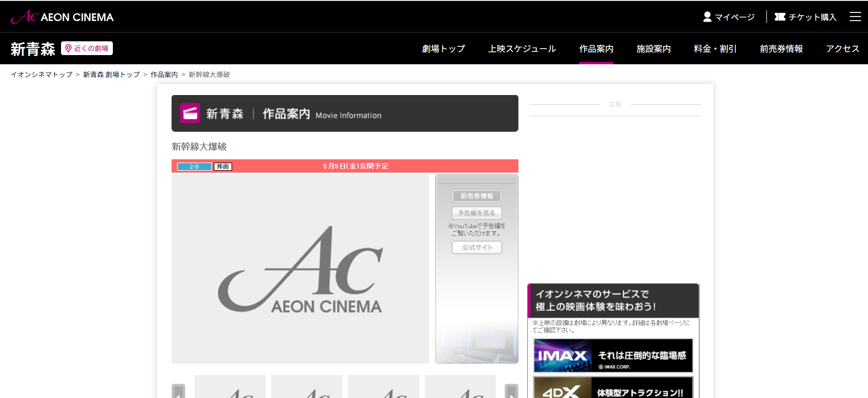868x398 pixels.
Task: Click the 邦画 category badge
Action: [x=223, y=167]
